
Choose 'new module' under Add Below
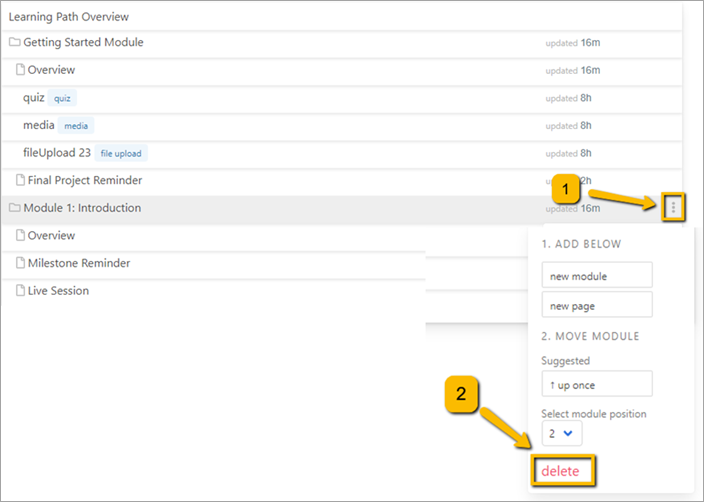click(x=596, y=276)
